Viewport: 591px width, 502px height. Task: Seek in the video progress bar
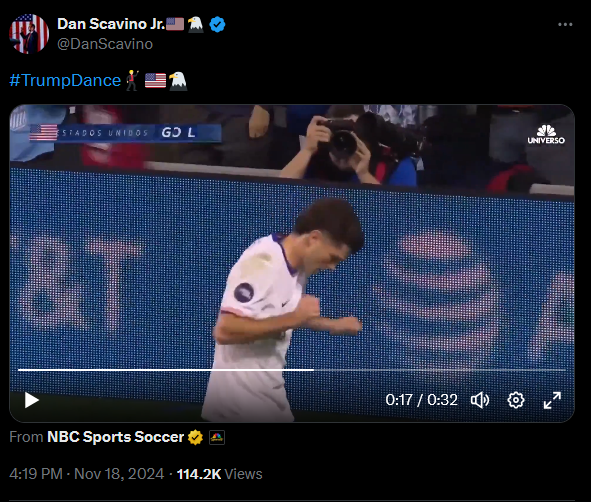(x=292, y=370)
